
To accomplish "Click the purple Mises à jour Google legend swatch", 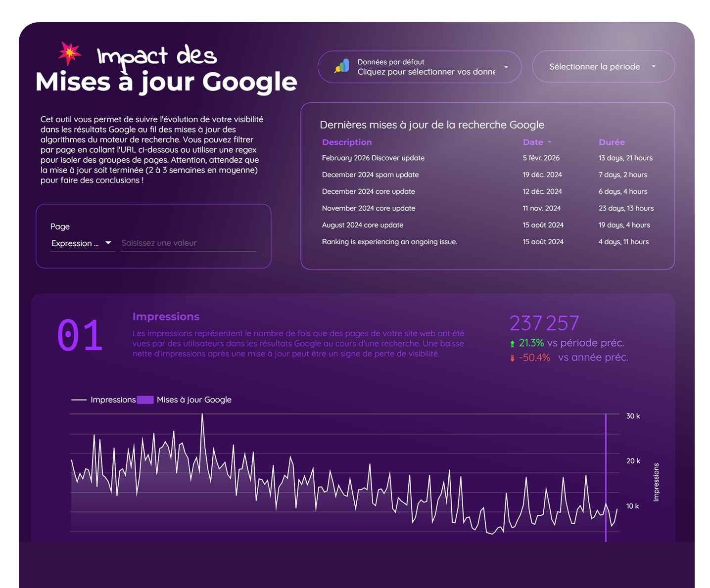I will pos(145,400).
